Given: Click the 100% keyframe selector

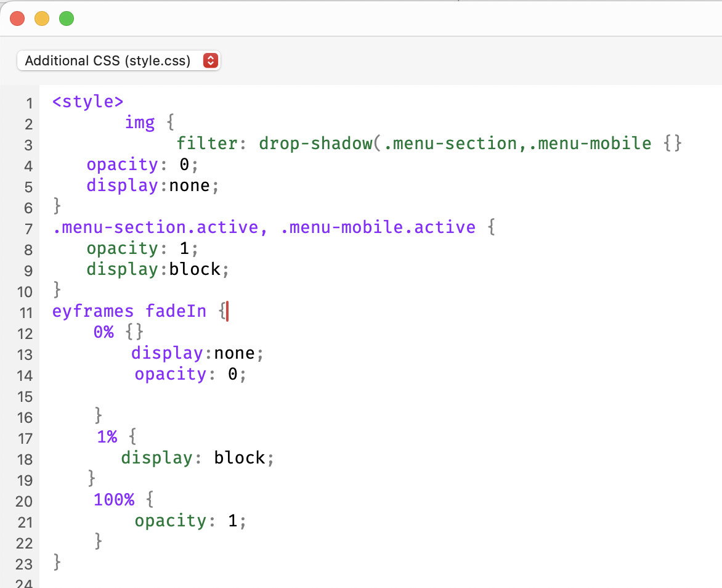Looking at the screenshot, I should pyautogui.click(x=113, y=499).
